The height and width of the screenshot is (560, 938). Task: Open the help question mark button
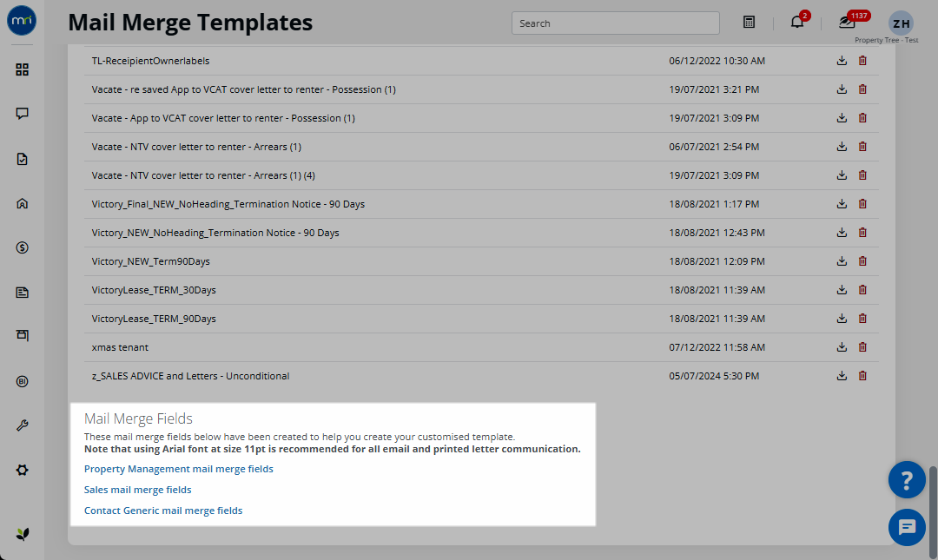(x=907, y=480)
